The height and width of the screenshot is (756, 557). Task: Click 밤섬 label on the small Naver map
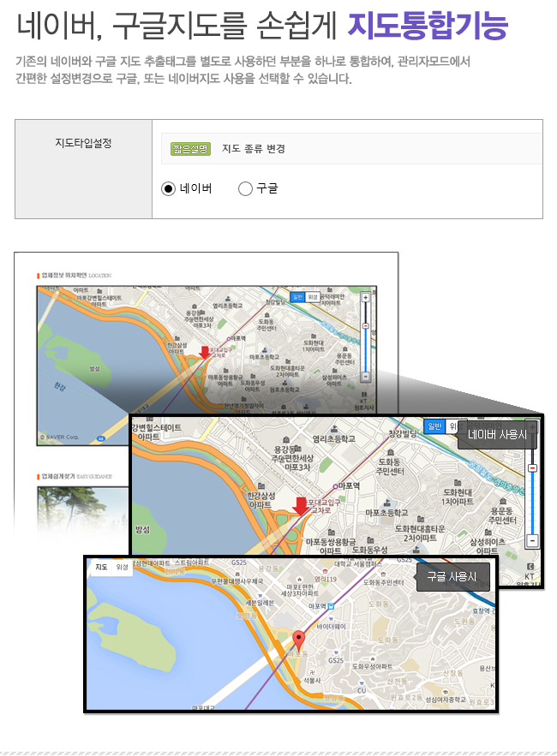pyautogui.click(x=94, y=368)
